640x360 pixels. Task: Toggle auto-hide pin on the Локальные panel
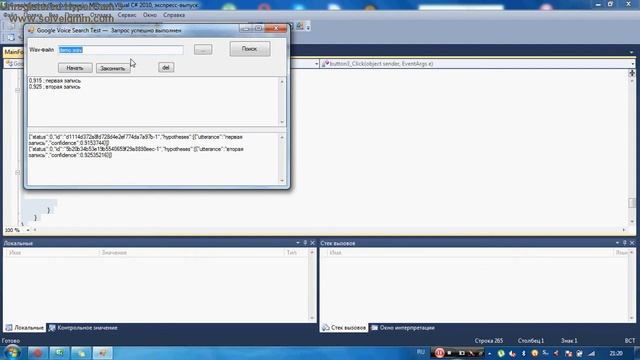coord(305,243)
